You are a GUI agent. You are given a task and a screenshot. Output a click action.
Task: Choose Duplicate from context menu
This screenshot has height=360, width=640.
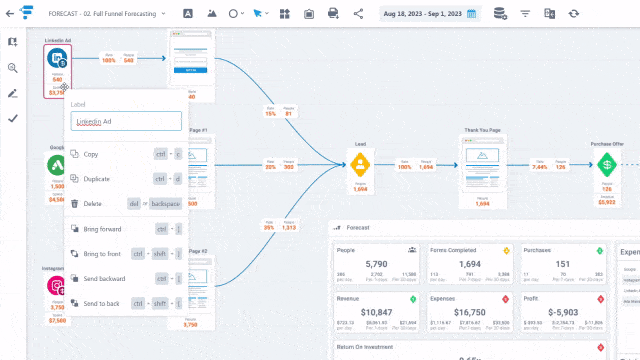[126, 179]
